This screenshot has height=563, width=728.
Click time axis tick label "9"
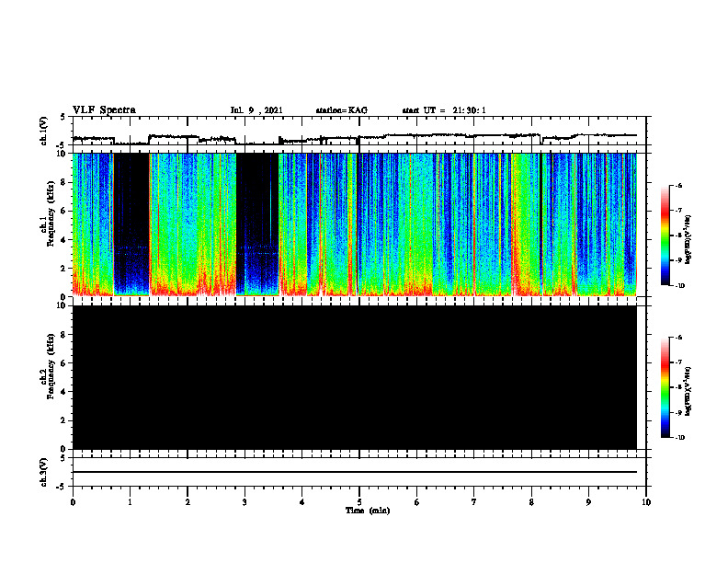click(x=588, y=502)
